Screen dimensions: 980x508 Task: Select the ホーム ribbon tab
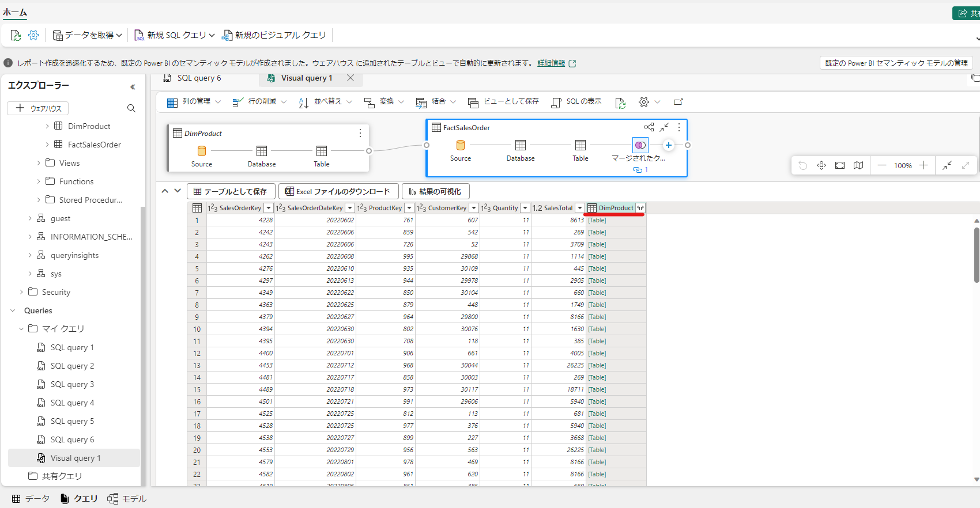[14, 12]
